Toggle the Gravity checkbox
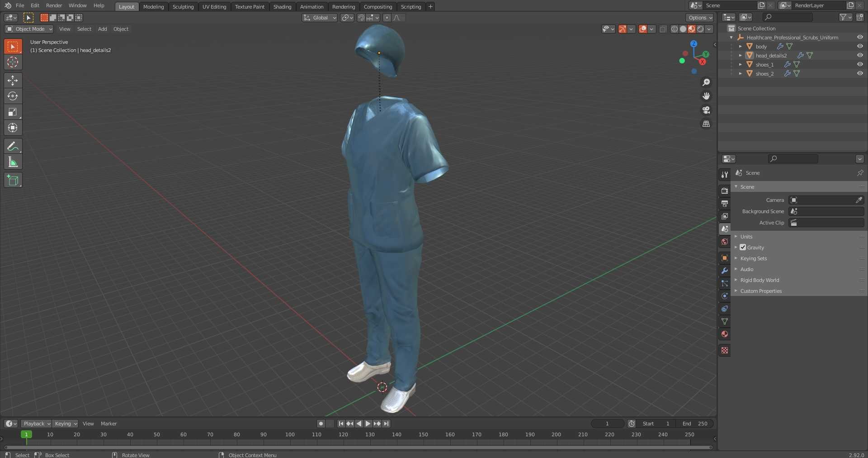The width and height of the screenshot is (868, 458). [x=743, y=248]
